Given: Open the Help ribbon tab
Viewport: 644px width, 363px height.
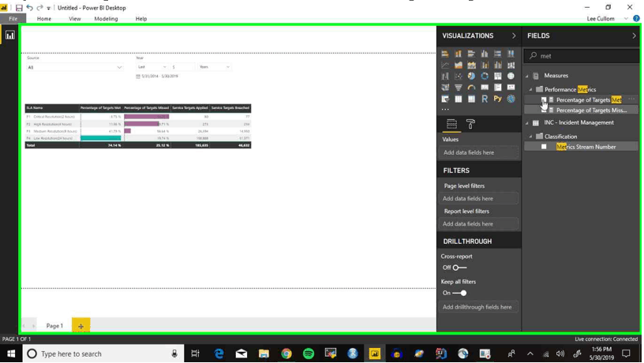Looking at the screenshot, I should point(141,18).
